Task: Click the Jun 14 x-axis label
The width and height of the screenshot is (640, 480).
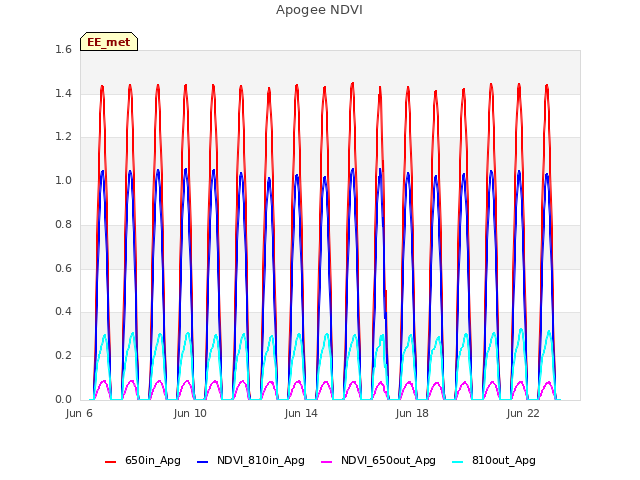Action: [301, 413]
